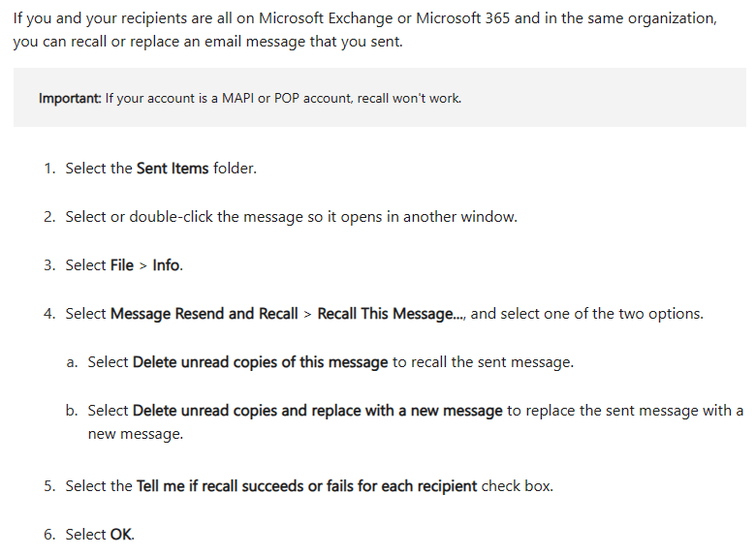756x556 pixels.
Task: Click the 'check box' words in step 5
Action: click(x=517, y=485)
